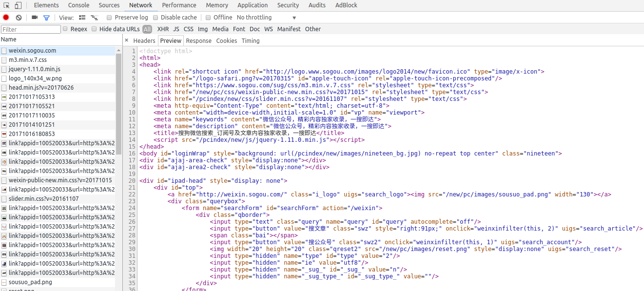Close the request details pane
Viewport: 644px width, 291px height.
[x=126, y=40]
